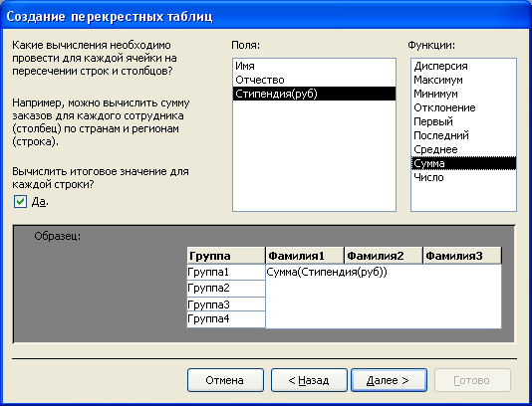Choose the Последний function
Image resolution: width=532 pixels, height=406 pixels.
click(x=463, y=135)
